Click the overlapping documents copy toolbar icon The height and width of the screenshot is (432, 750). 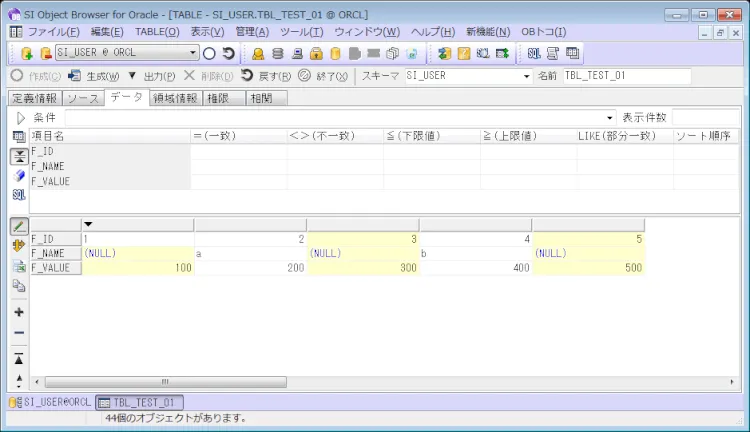(x=392, y=53)
